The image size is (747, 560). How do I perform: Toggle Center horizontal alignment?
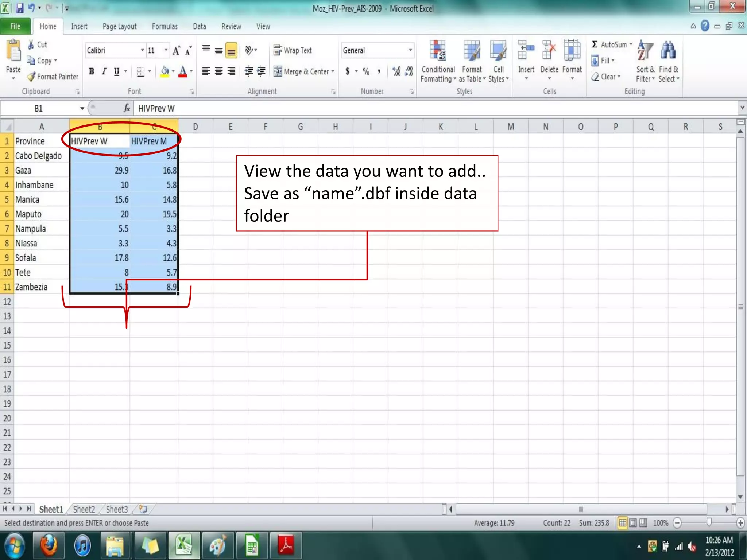[x=218, y=71]
